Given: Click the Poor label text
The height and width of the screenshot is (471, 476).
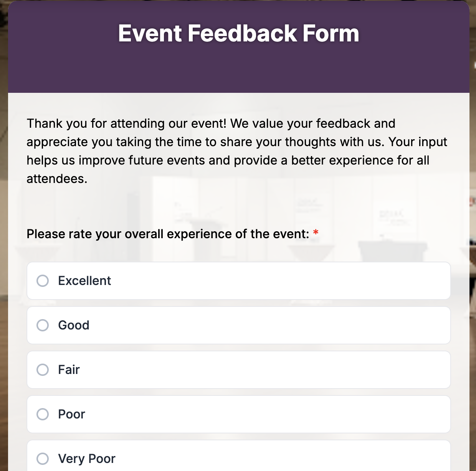Looking at the screenshot, I should [71, 414].
